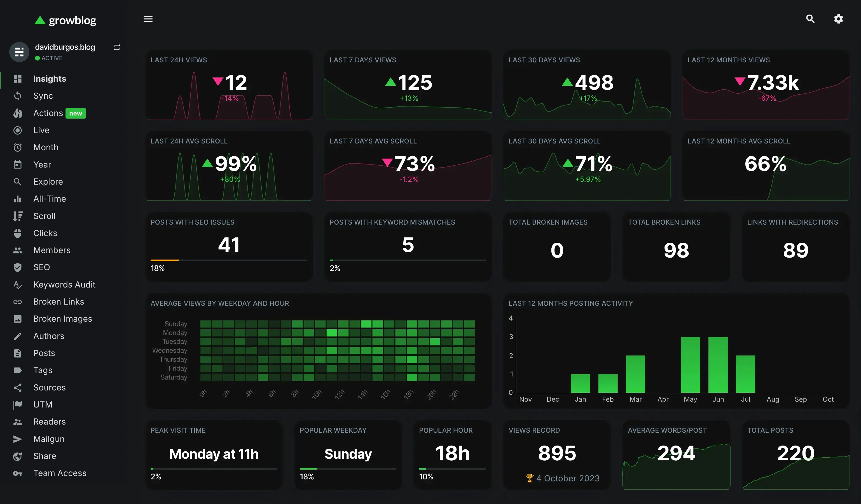Click the keyword mismatches 2% progress bar
This screenshot has width=861, height=504.
408,260
